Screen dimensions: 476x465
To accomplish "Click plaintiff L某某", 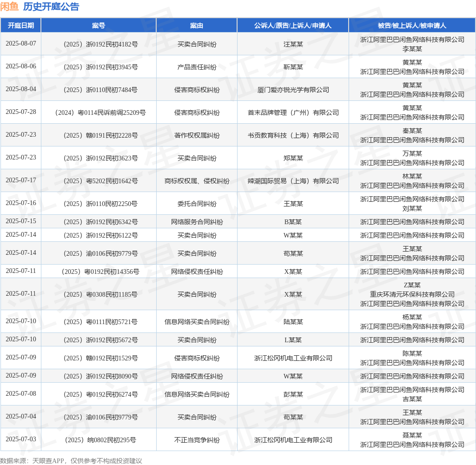I will tap(293, 340).
